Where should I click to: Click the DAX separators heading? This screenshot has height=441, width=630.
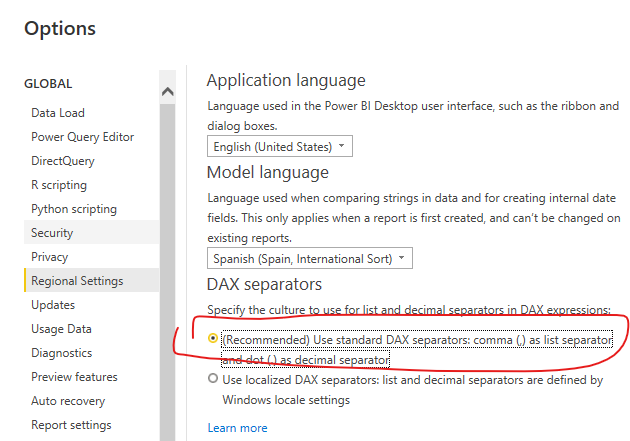264,284
